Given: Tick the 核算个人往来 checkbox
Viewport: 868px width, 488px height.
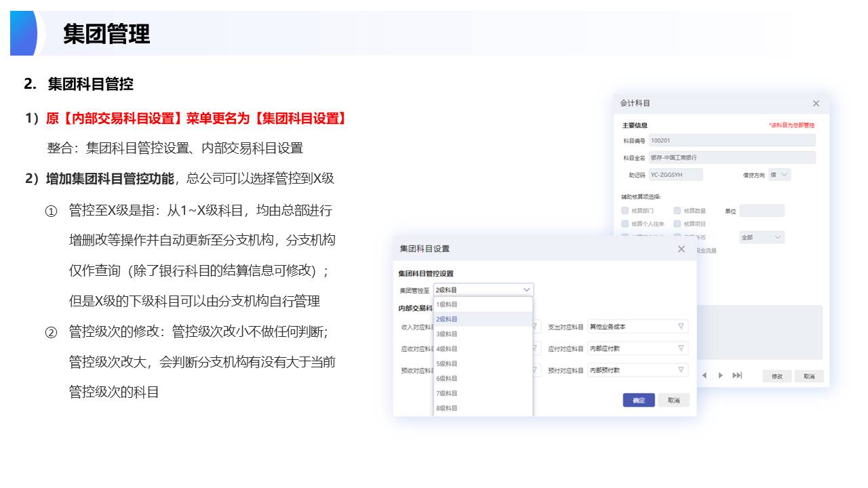Looking at the screenshot, I should (625, 224).
